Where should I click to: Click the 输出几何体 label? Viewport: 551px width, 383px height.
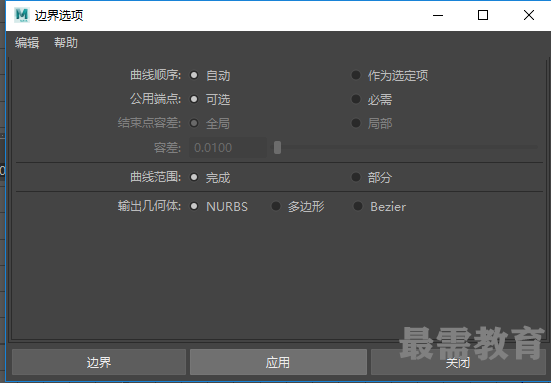point(149,206)
